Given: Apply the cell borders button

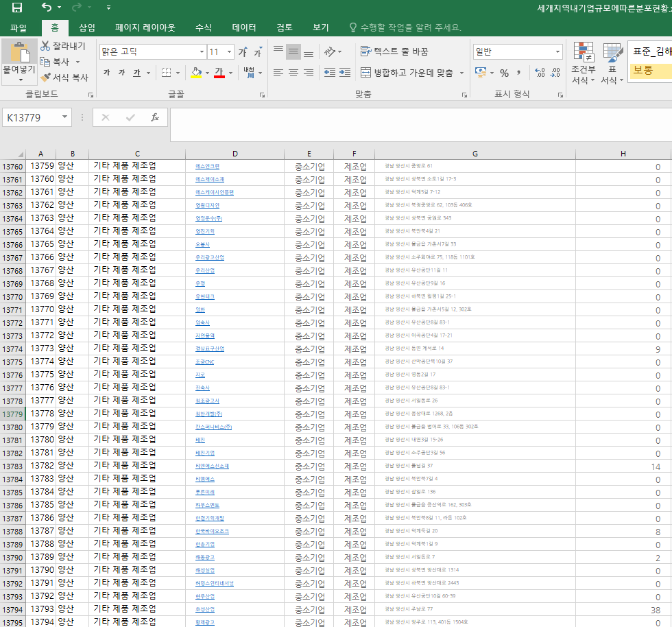Looking at the screenshot, I should pos(166,73).
